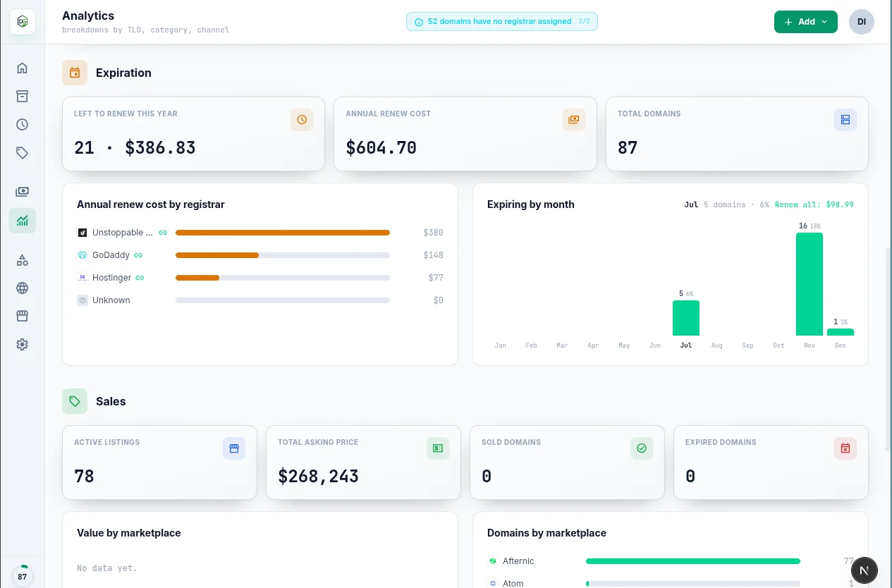
Task: Click the app logo at top left
Action: click(x=23, y=22)
